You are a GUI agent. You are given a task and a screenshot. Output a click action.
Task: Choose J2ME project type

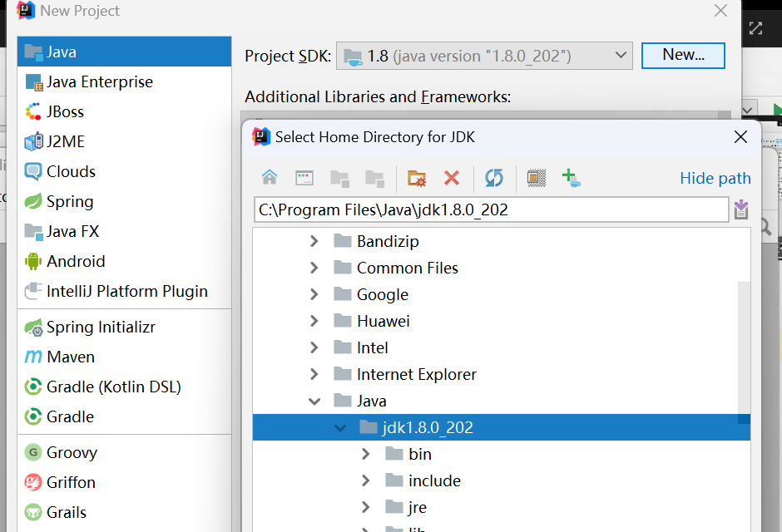[x=124, y=141]
